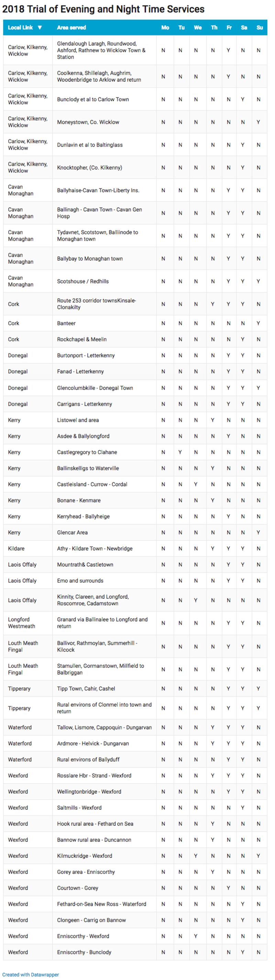Click the chart title about 2018 Trial
This screenshot has width=275, height=980.
[x=103, y=9]
